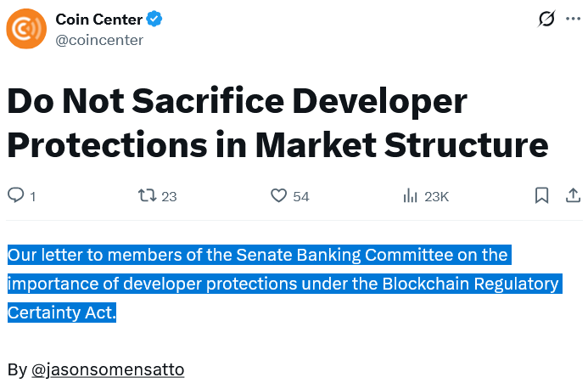
Task: Click the Grok slashed-circle icon
Action: pos(546,20)
